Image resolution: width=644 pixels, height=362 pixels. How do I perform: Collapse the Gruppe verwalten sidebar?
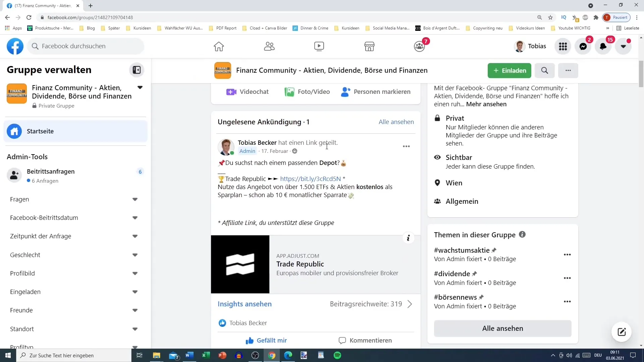(137, 70)
